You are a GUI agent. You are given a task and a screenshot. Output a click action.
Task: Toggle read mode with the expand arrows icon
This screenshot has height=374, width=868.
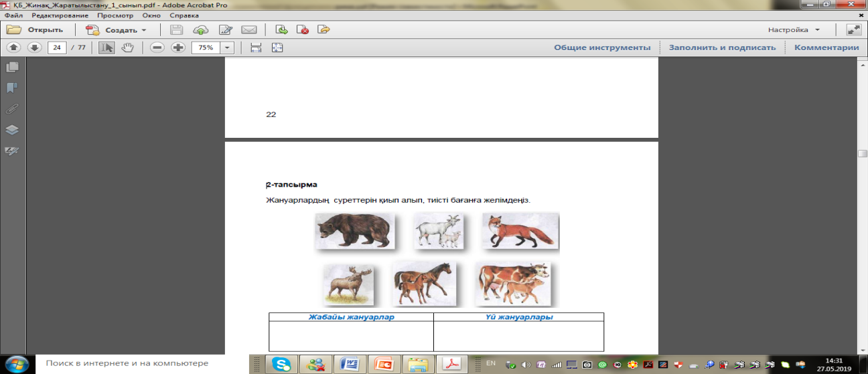(x=853, y=30)
